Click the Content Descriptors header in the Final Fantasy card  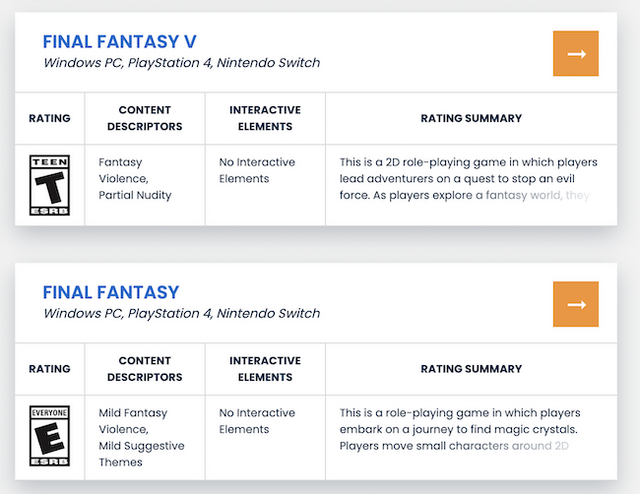pyautogui.click(x=145, y=369)
